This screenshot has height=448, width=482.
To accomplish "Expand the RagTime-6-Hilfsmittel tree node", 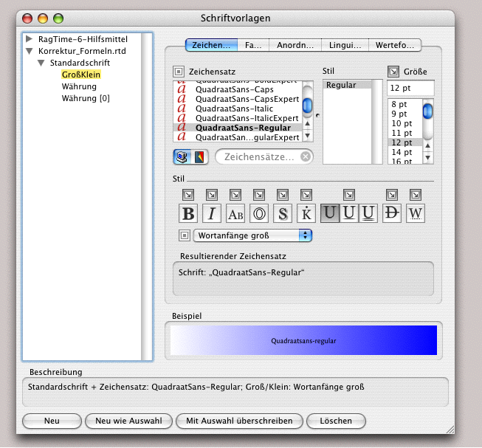I will pyautogui.click(x=29, y=38).
